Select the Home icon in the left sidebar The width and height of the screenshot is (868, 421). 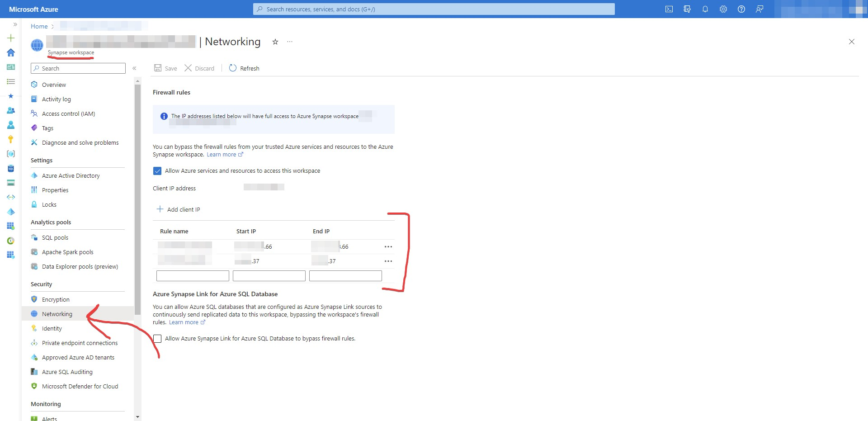tap(10, 52)
